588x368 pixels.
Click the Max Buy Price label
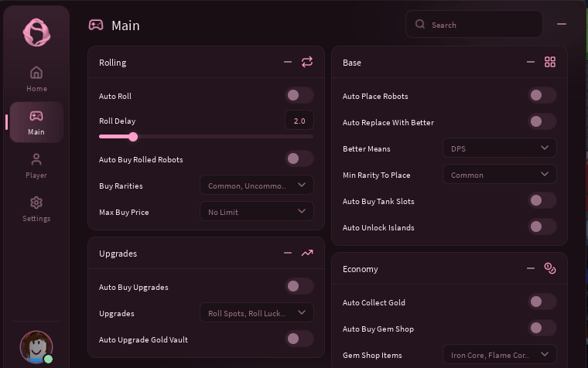tap(124, 212)
